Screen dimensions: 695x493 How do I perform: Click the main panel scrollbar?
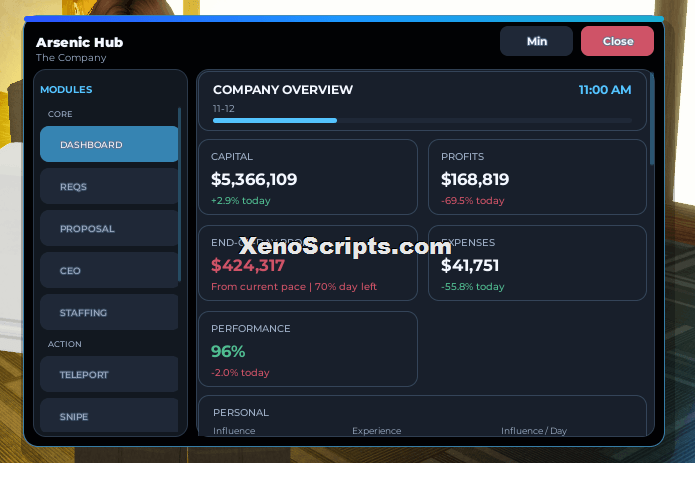[652, 119]
